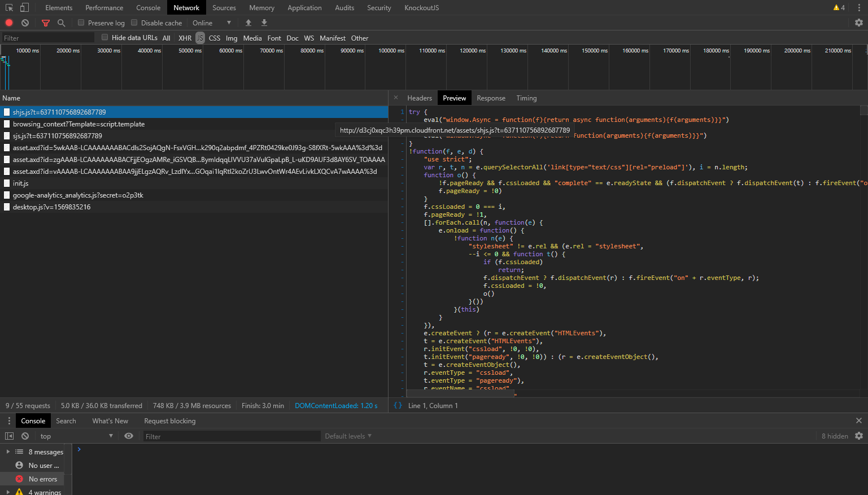Screen dimensions: 868x495
Task: Select the browsing_context script.template request
Action: click(x=194, y=124)
